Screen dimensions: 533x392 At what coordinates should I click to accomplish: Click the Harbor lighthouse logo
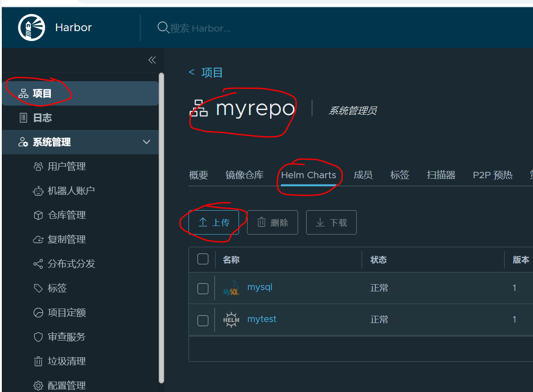[31, 27]
